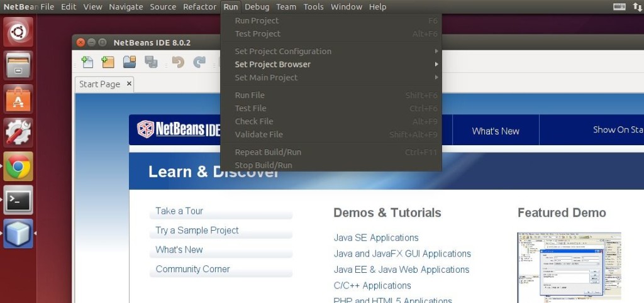Open the Edit menu
The height and width of the screenshot is (303, 644).
pos(69,7)
